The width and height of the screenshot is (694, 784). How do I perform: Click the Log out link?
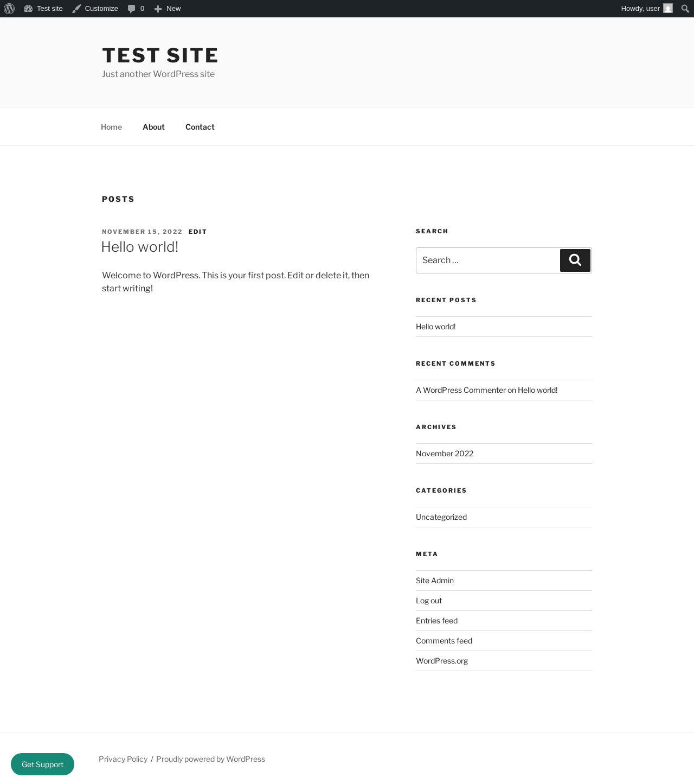429,601
